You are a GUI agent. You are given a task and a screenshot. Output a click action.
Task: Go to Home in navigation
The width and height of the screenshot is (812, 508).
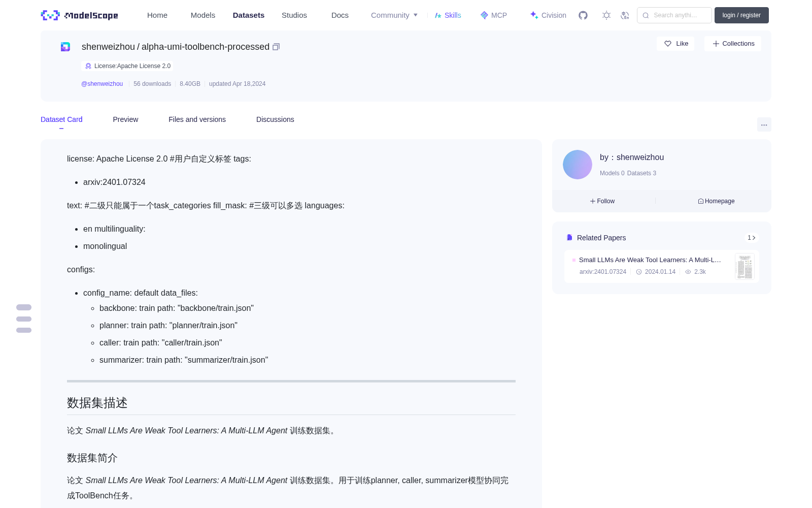coord(157,15)
